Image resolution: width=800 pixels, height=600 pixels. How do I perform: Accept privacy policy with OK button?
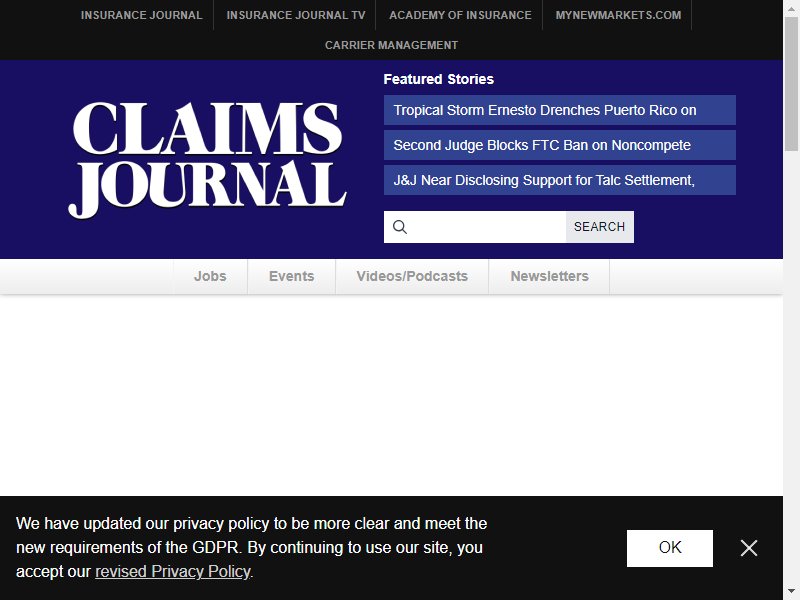pos(669,548)
